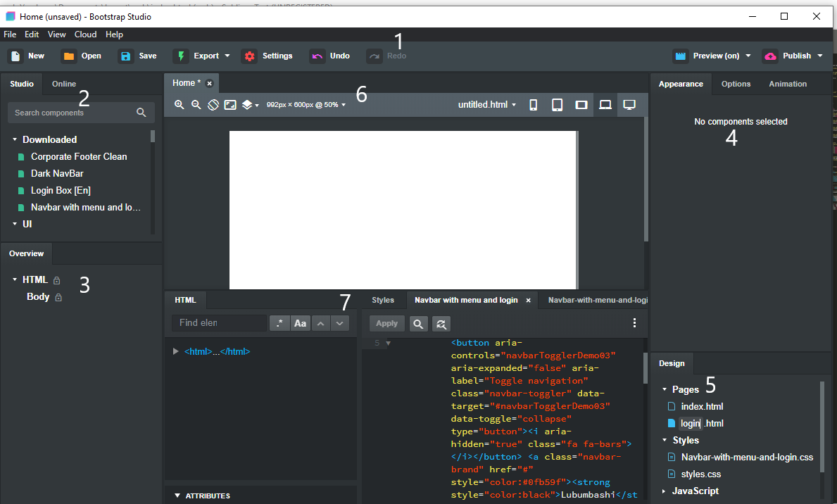This screenshot has width=837, height=504.
Task: Open the layers stack icon in stage toolbar
Action: (247, 105)
